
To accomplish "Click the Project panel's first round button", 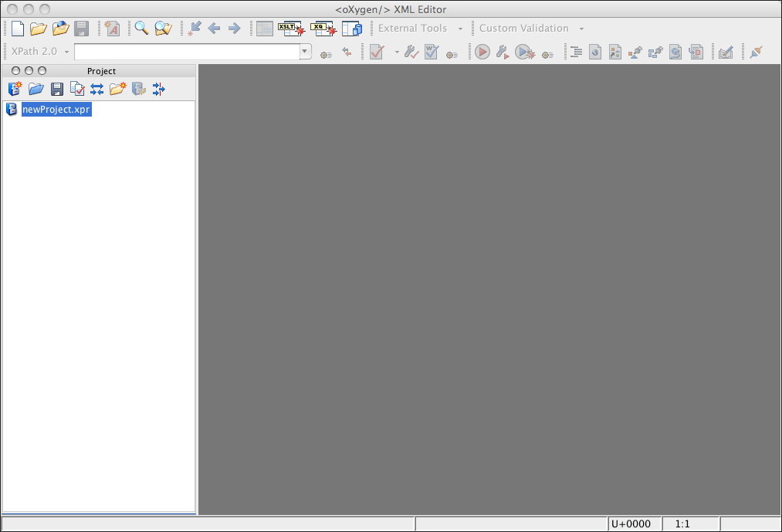I will click(x=15, y=71).
